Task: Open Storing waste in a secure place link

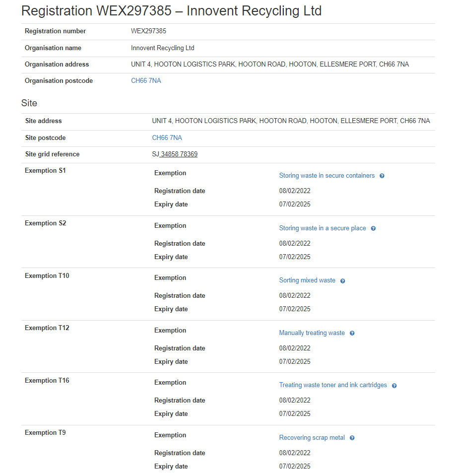Action: 322,228
